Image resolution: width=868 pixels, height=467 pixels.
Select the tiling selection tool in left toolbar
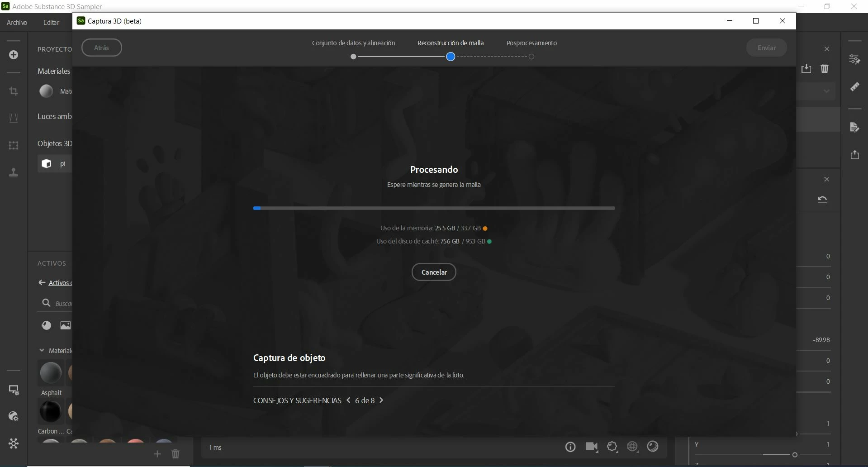[x=14, y=145]
